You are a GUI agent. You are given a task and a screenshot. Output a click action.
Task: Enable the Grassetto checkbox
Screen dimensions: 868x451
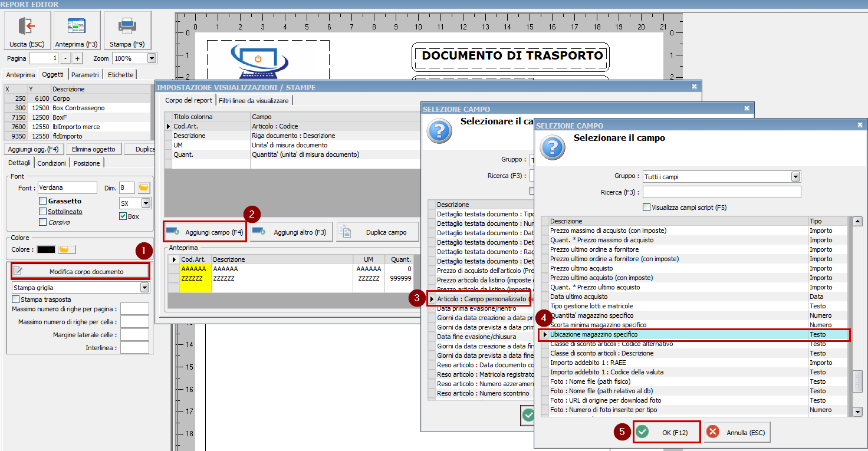(42, 201)
